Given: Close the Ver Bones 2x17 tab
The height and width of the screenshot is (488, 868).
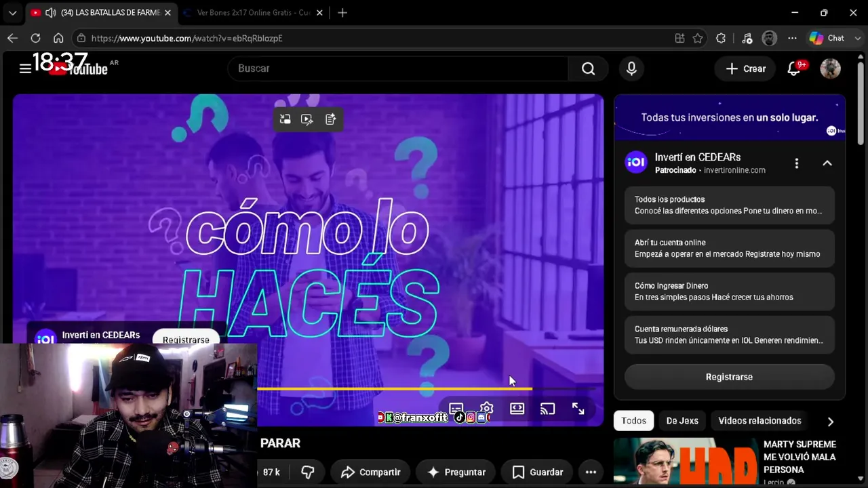Looking at the screenshot, I should click(x=319, y=13).
